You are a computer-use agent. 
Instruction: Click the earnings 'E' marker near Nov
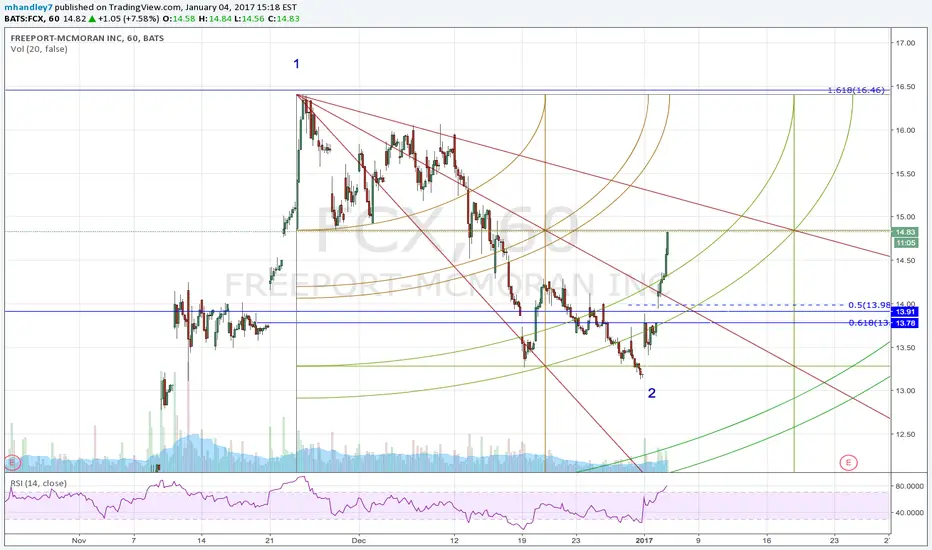point(12,462)
